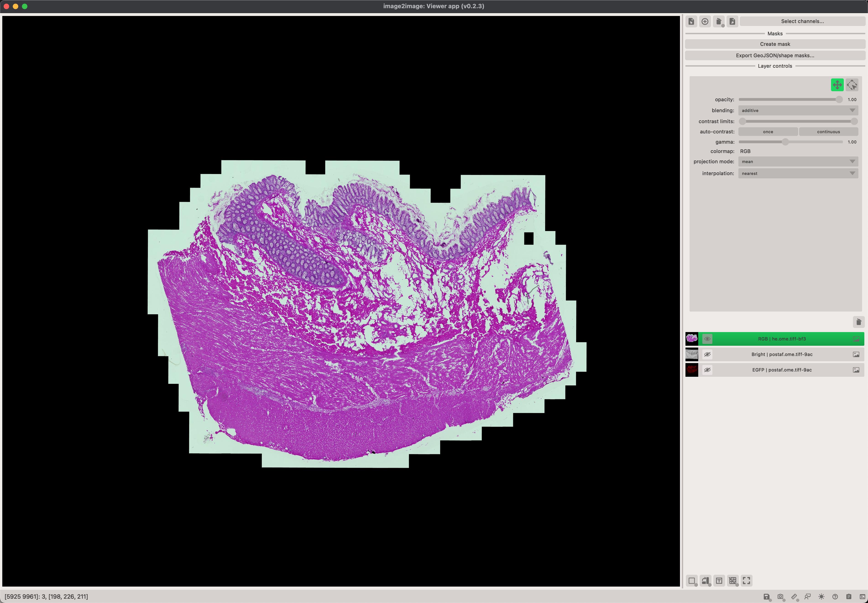The width and height of the screenshot is (868, 603).
Task: Toggle the scale bar ruler icon
Action: coord(794,597)
